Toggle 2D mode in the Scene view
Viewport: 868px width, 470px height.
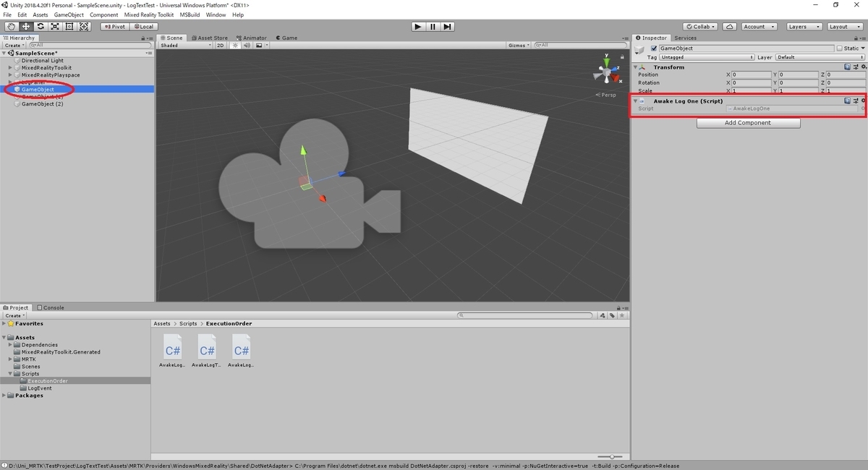[221, 45]
